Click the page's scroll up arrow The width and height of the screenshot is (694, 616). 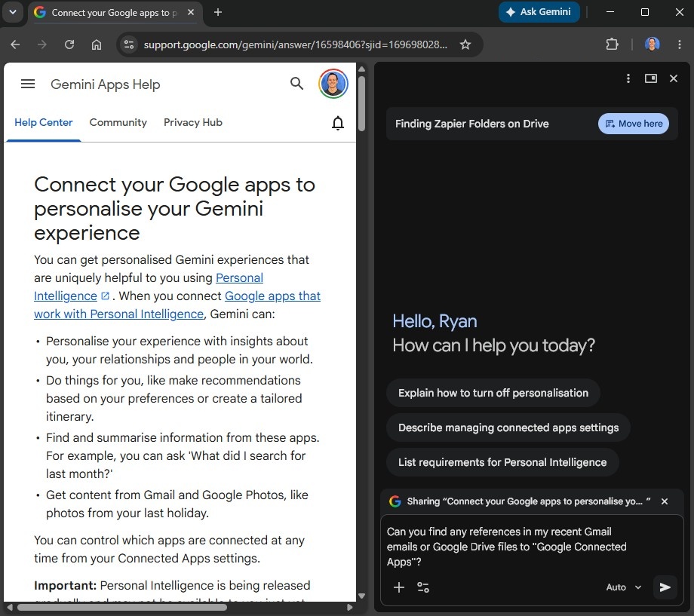pos(361,69)
